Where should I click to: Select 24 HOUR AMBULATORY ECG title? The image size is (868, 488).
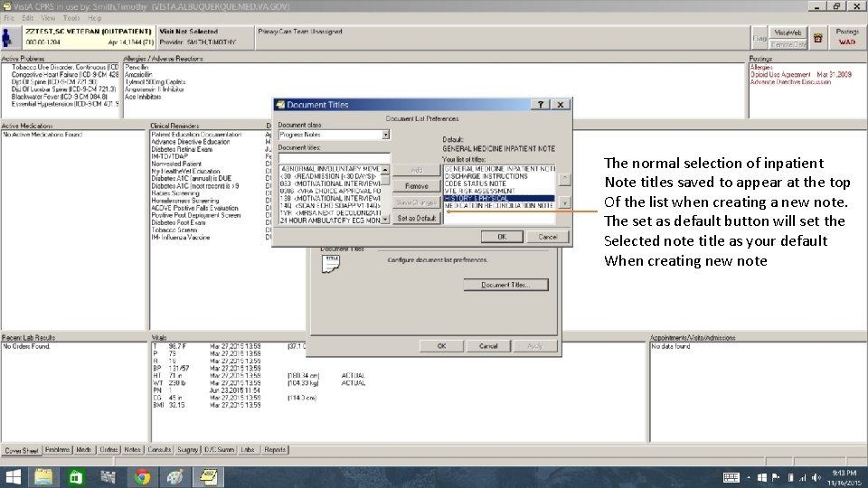330,221
